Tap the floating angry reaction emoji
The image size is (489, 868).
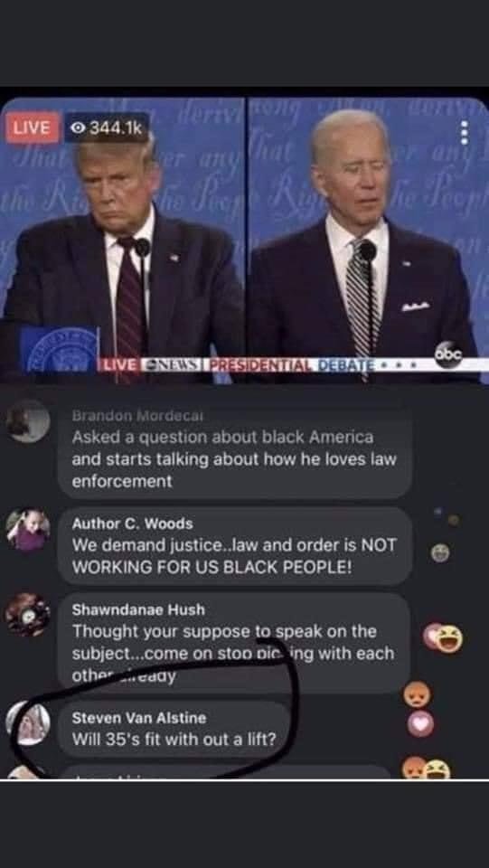pos(416,694)
